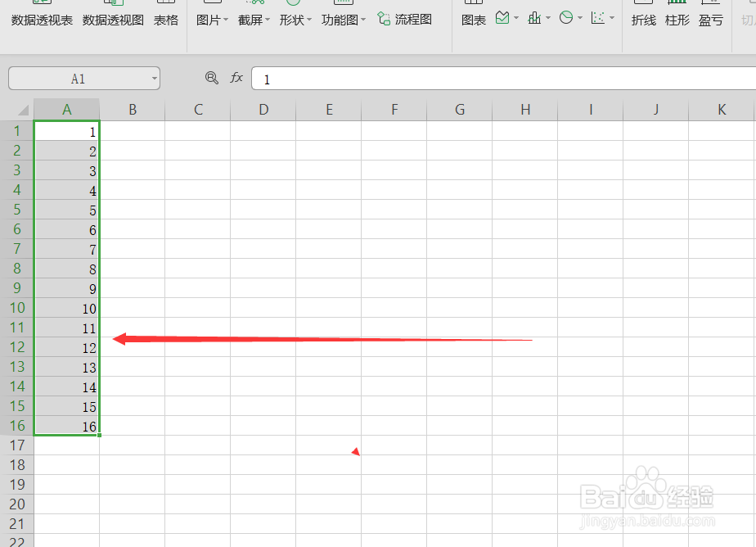Screen dimensions: 756x547
Task: Expand the scatter chart dropdown arrow
Action: pos(612,18)
